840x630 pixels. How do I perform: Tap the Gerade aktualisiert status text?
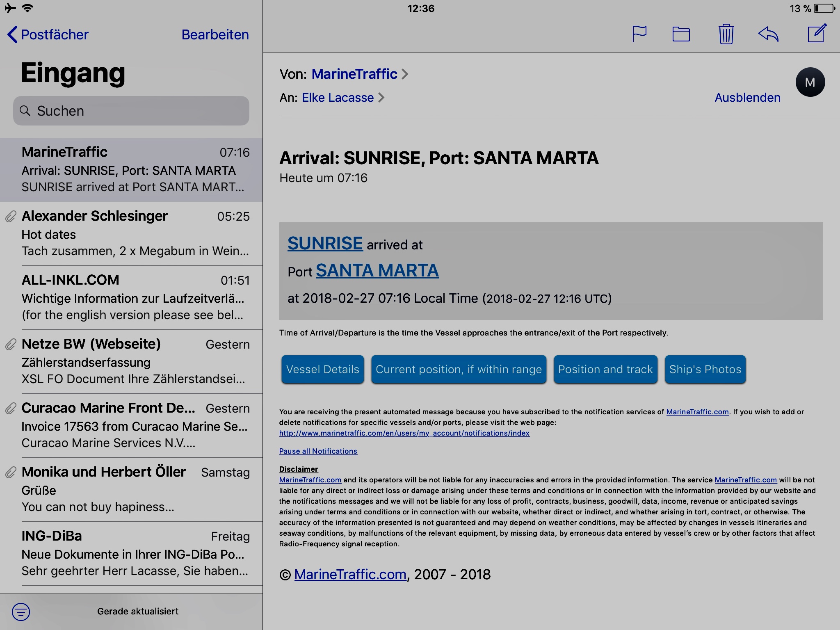point(138,611)
